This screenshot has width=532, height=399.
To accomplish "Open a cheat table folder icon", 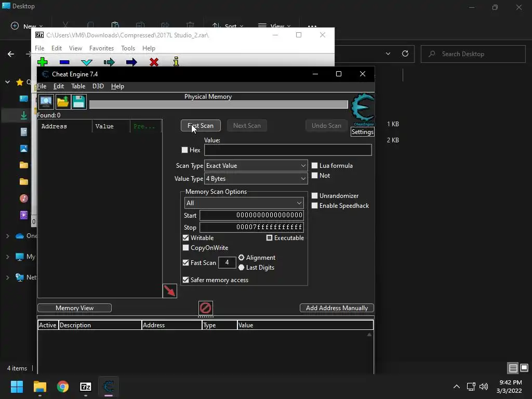I will (x=63, y=101).
